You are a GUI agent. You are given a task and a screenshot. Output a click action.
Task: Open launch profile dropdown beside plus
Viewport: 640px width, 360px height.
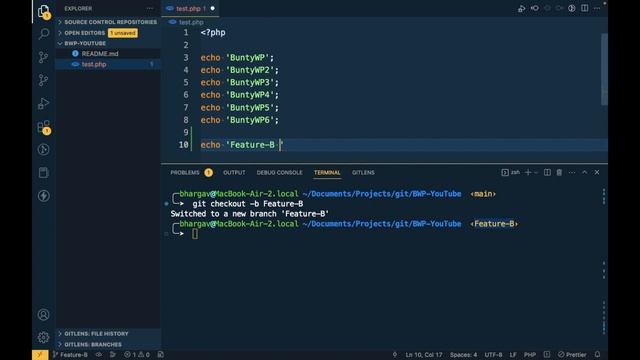point(536,173)
